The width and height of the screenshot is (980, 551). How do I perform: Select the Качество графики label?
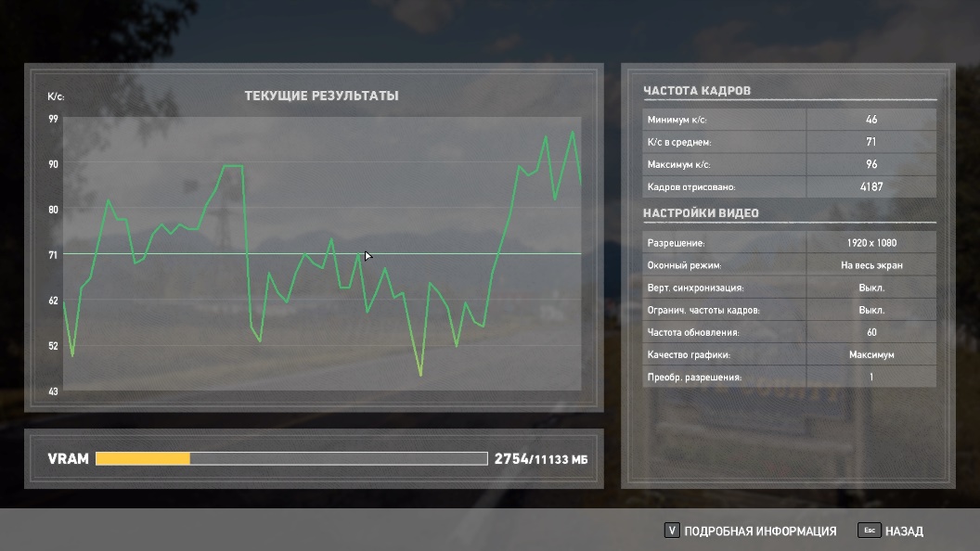point(689,355)
